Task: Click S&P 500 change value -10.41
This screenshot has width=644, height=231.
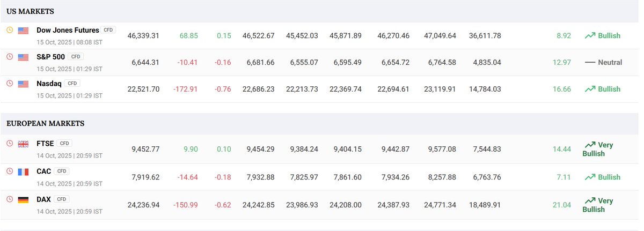Action: pos(187,62)
